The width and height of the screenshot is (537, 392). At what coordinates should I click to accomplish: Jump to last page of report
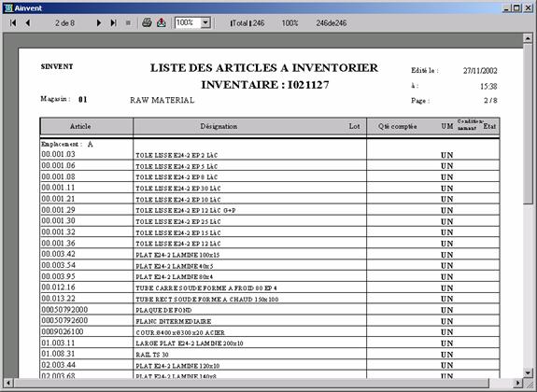[113, 23]
